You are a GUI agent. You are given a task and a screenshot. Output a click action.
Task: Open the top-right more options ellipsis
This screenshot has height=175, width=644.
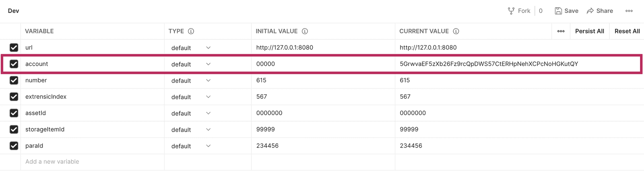[629, 11]
